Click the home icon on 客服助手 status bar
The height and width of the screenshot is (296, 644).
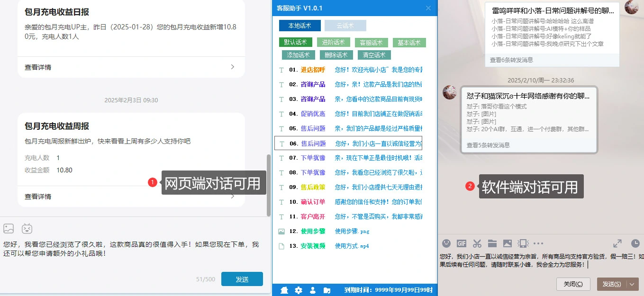[x=284, y=290]
